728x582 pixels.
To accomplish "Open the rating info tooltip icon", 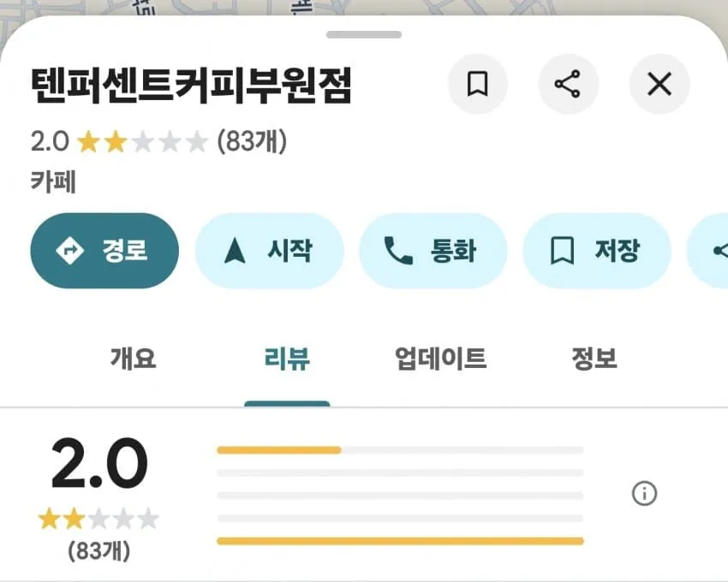I will (x=643, y=494).
